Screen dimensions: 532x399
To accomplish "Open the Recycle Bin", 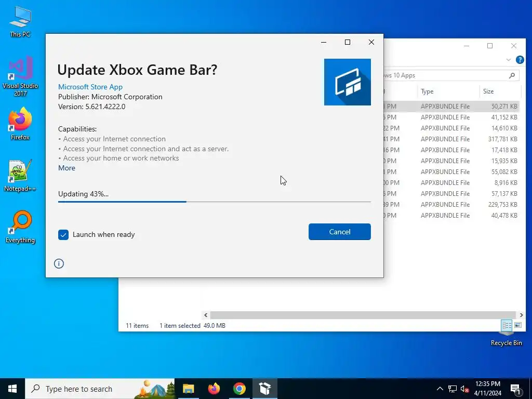I will pyautogui.click(x=506, y=339).
